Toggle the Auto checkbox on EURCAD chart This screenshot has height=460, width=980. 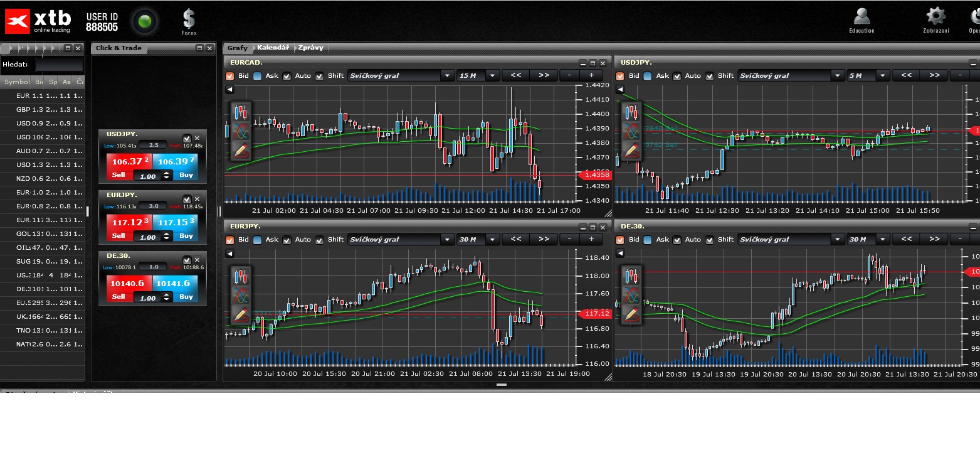click(287, 76)
